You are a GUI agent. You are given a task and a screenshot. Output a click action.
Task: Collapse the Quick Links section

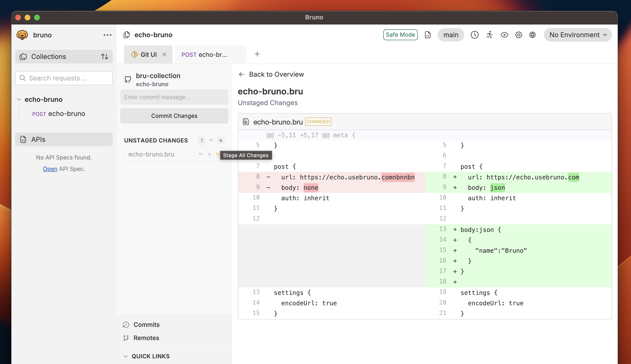coord(126,356)
